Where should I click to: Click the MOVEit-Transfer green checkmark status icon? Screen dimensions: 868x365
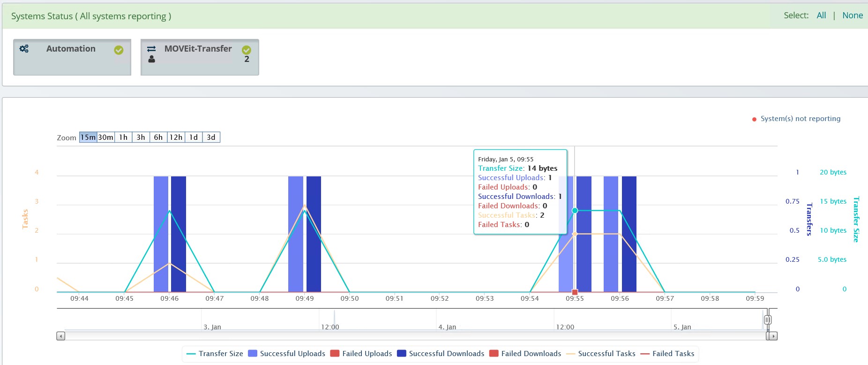tap(247, 50)
